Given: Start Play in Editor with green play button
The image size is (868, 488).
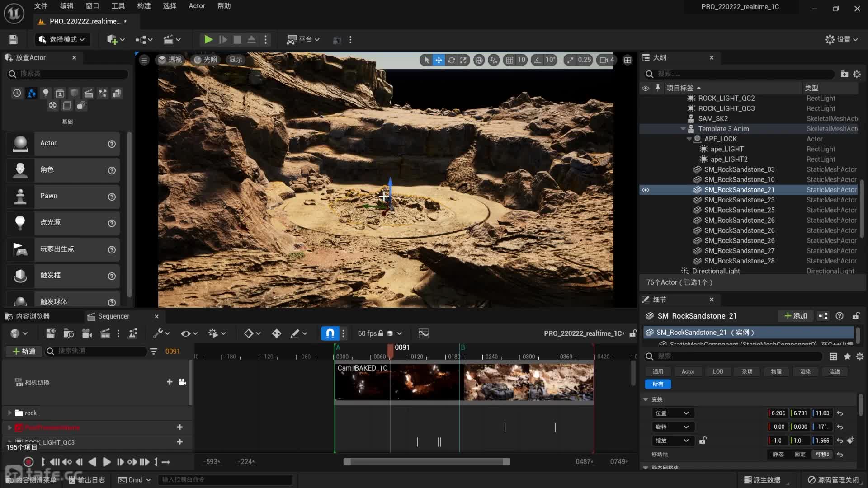Looking at the screenshot, I should [208, 40].
